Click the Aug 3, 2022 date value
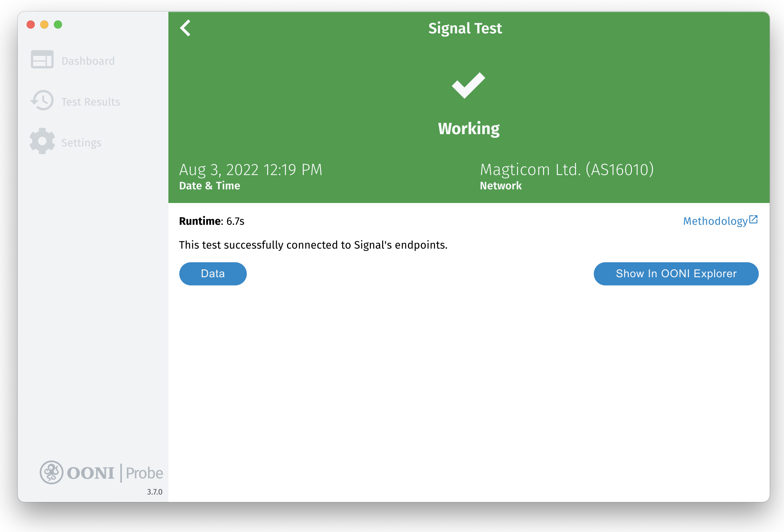The width and height of the screenshot is (784, 532). coord(251,170)
